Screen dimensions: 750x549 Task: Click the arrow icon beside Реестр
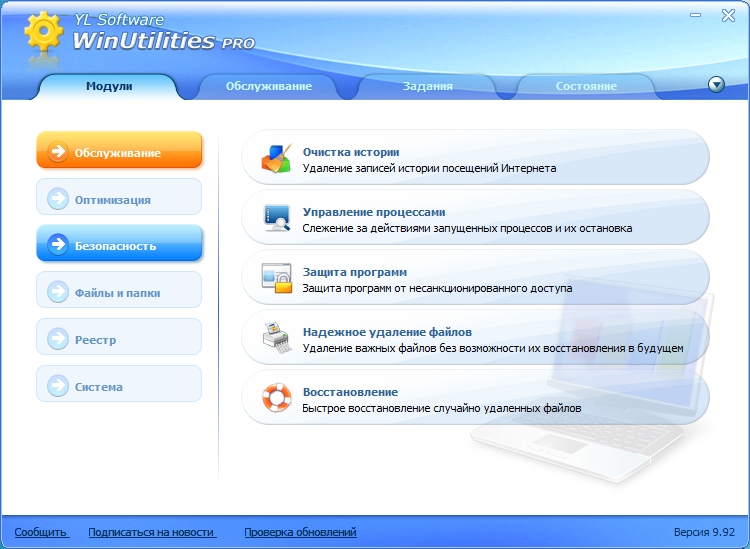point(58,338)
